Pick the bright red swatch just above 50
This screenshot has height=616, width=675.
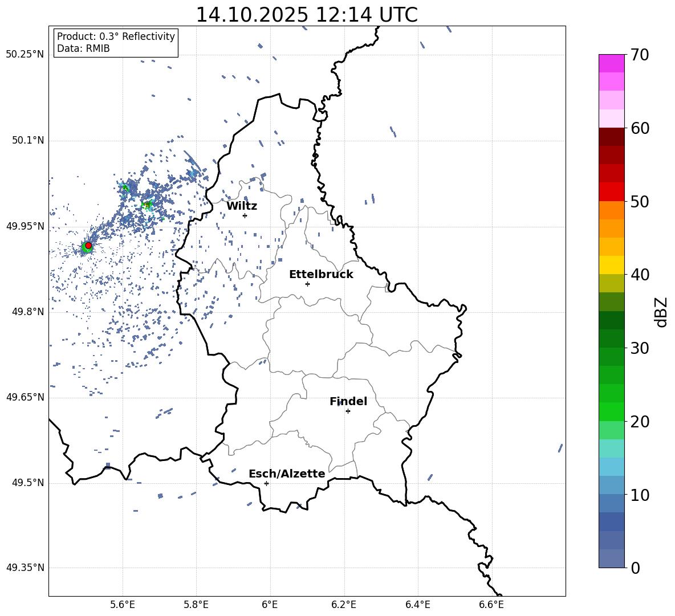point(612,192)
